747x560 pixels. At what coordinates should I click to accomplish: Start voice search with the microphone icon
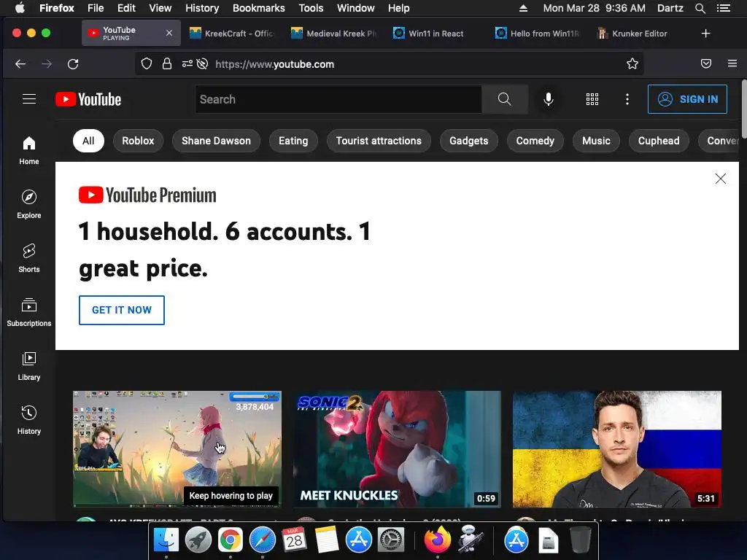[549, 99]
